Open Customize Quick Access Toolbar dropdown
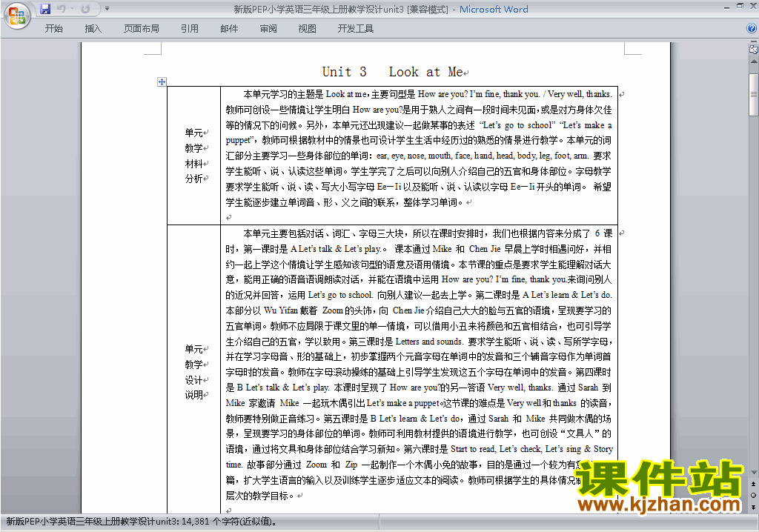Screen dimensions: 759x532 click(107, 9)
